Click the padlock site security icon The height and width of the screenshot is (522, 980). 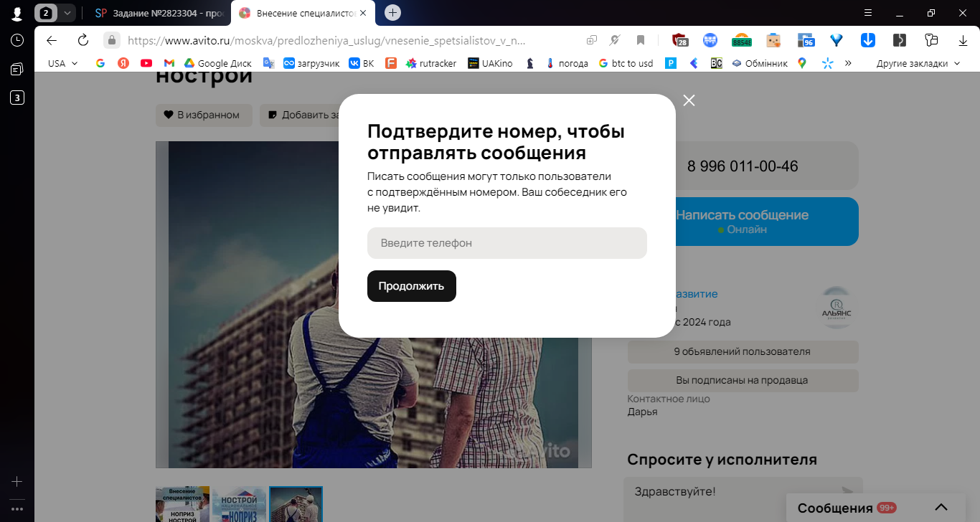pyautogui.click(x=111, y=40)
